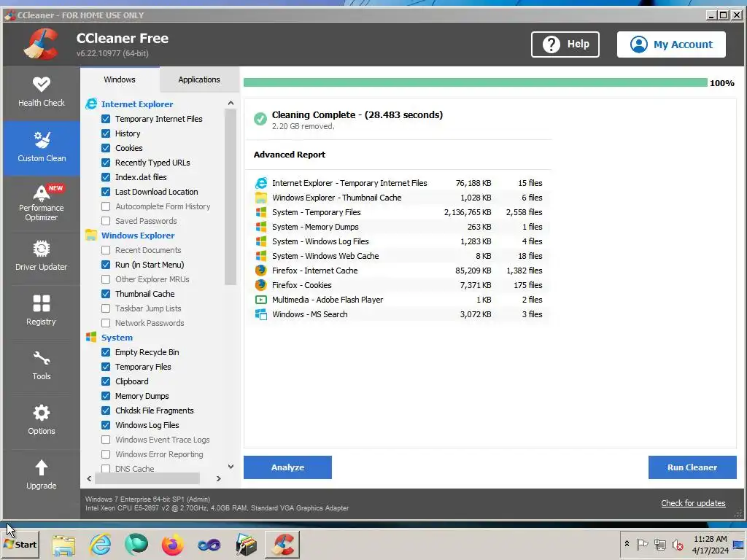This screenshot has width=747, height=560.
Task: Select the Custom Clean brush icon
Action: point(42,140)
